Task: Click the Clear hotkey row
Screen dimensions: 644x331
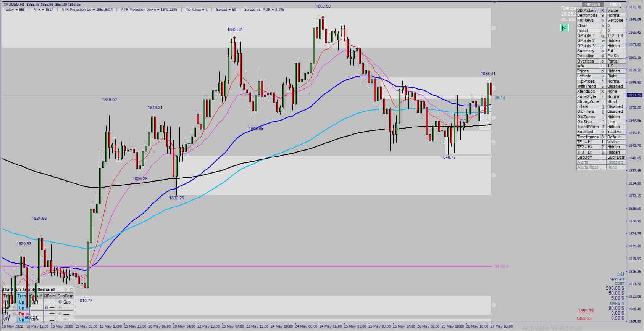Action: point(601,26)
